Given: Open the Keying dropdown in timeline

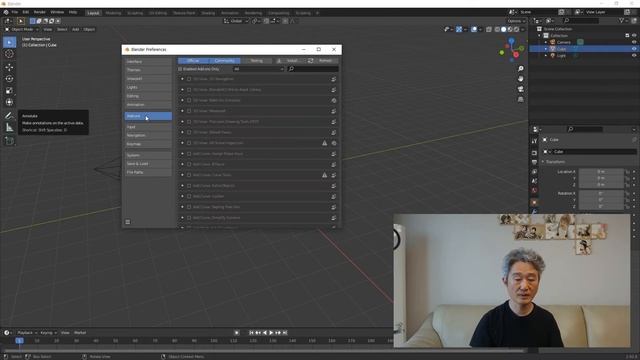Looking at the screenshot, I should click(x=48, y=333).
